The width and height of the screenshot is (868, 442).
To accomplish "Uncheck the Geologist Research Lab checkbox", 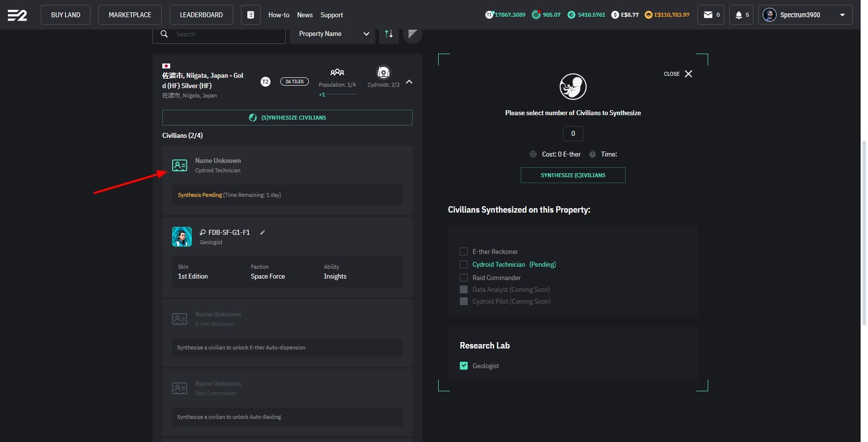I will (463, 366).
